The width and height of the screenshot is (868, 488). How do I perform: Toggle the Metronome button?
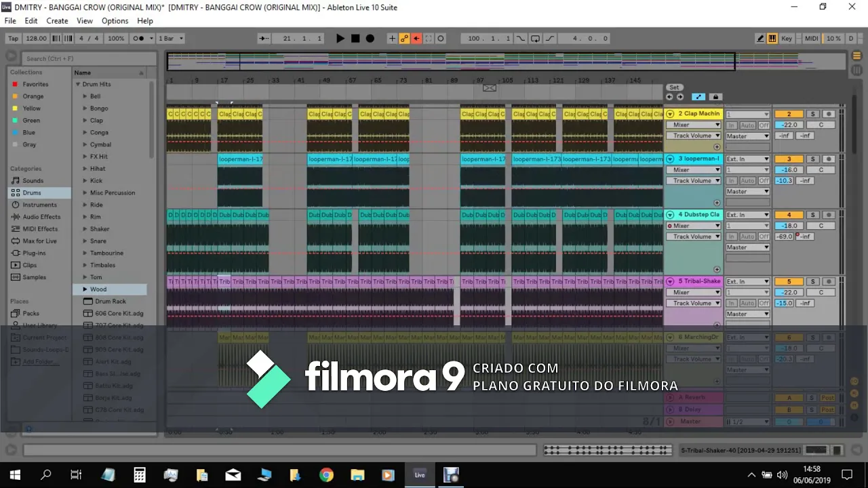tap(142, 39)
